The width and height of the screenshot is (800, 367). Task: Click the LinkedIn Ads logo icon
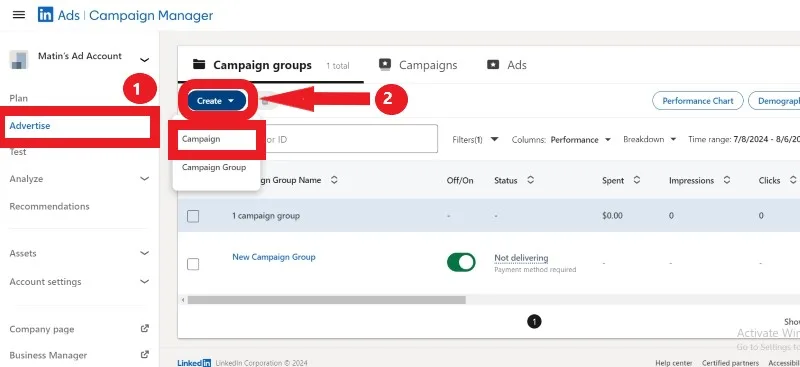pos(45,15)
